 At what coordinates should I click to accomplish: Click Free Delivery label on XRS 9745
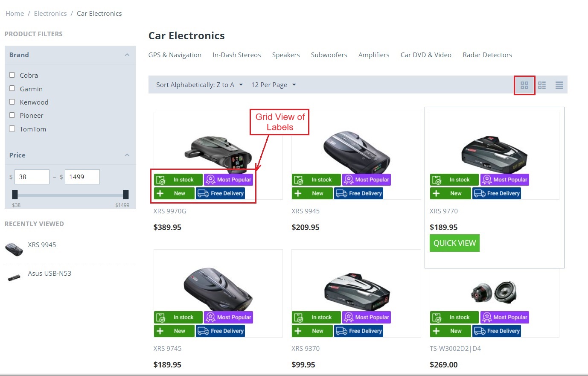click(220, 331)
